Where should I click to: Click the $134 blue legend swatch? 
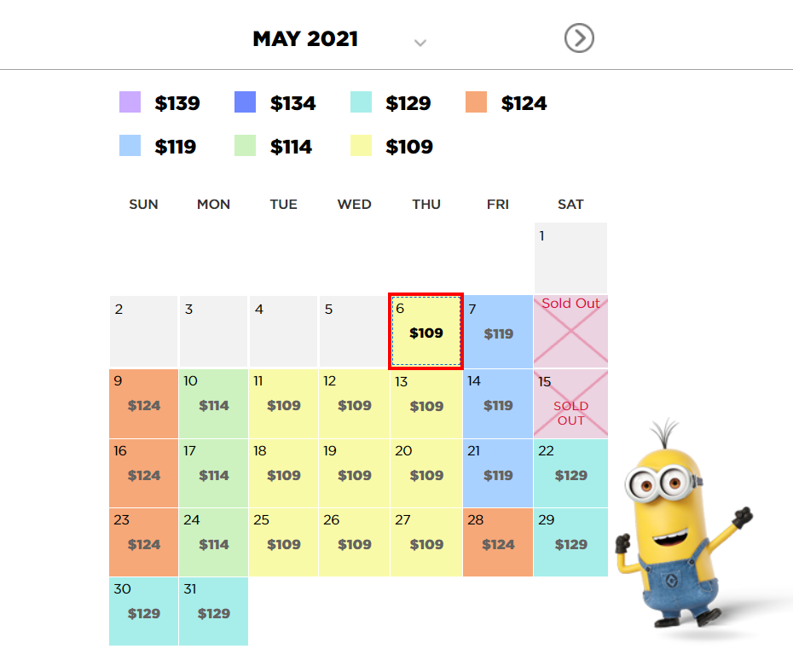[245, 102]
